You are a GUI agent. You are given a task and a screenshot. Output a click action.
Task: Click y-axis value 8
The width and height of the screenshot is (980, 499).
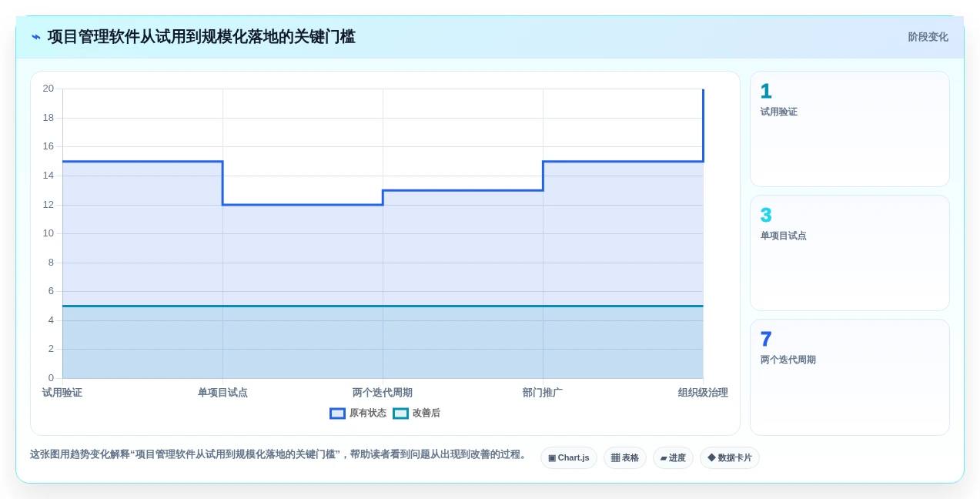(52, 263)
